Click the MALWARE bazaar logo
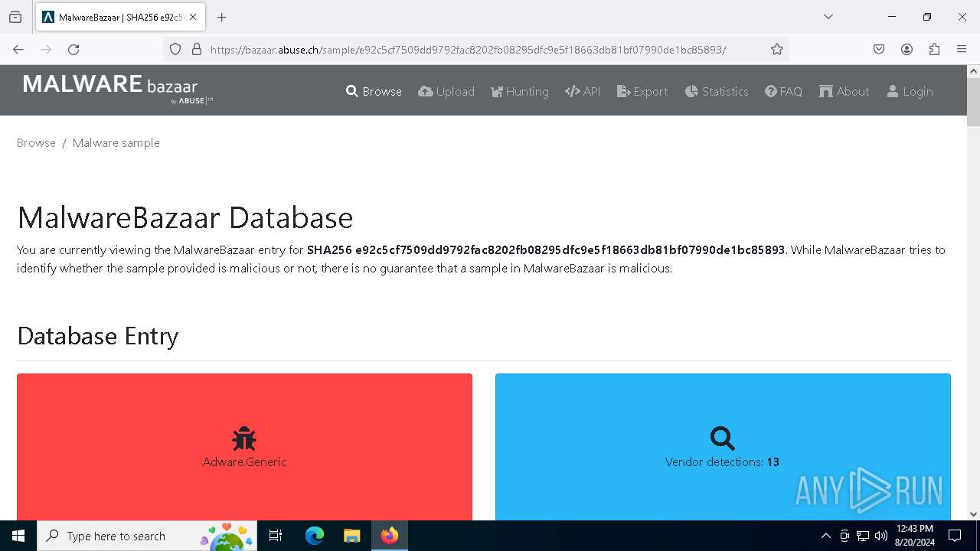 point(119,89)
